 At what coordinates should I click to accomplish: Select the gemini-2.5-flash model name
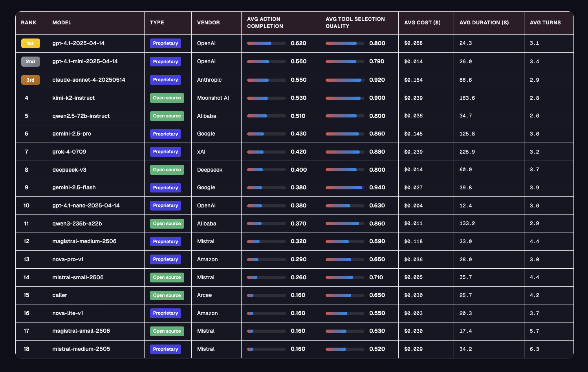pyautogui.click(x=74, y=188)
